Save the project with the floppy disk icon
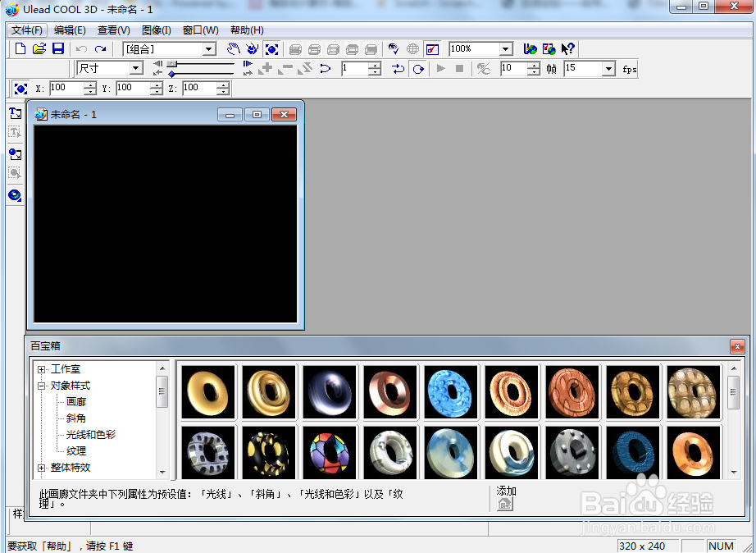756x553 pixels. click(x=58, y=48)
